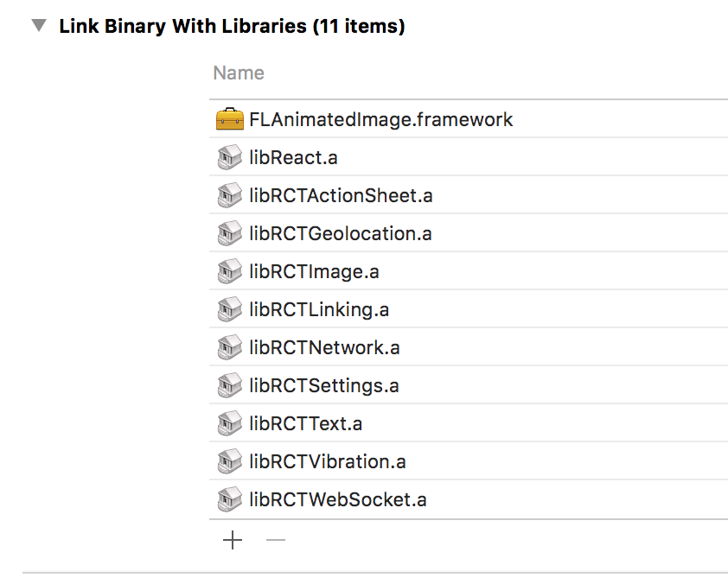Click the Name column header
Viewport: 728px width, 584px height.
[x=239, y=73]
